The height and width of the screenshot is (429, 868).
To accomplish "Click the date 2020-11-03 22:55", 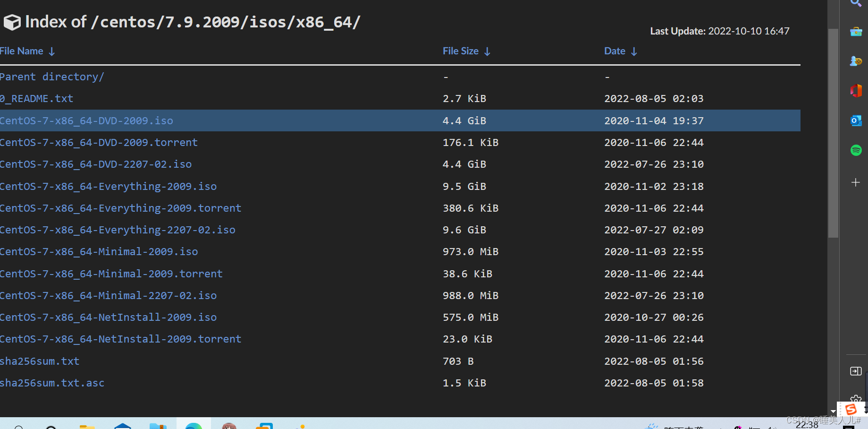I will (654, 251).
